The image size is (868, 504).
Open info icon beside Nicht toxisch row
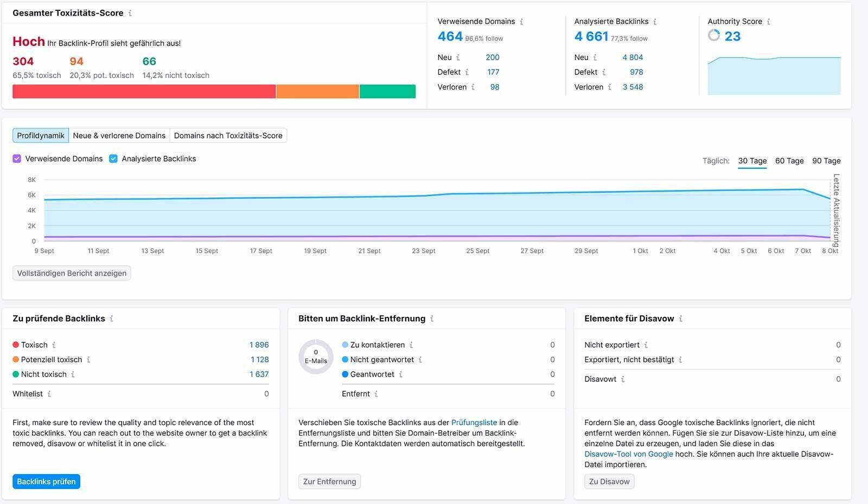pos(73,374)
